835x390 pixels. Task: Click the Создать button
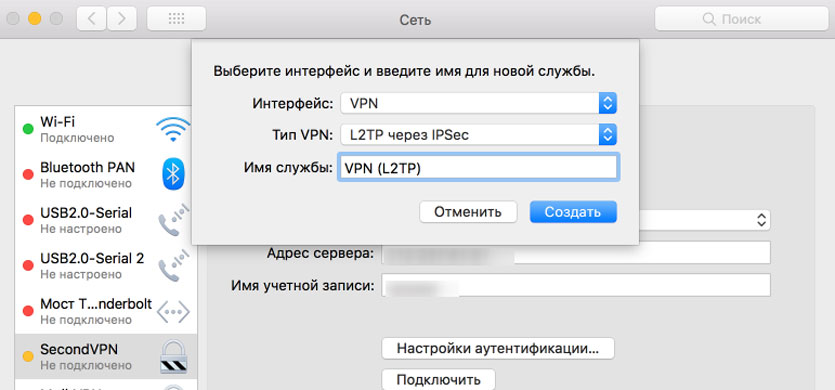tap(573, 212)
